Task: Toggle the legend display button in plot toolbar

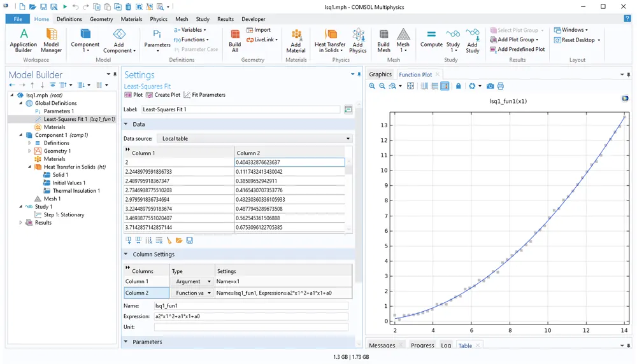Action: [x=445, y=86]
